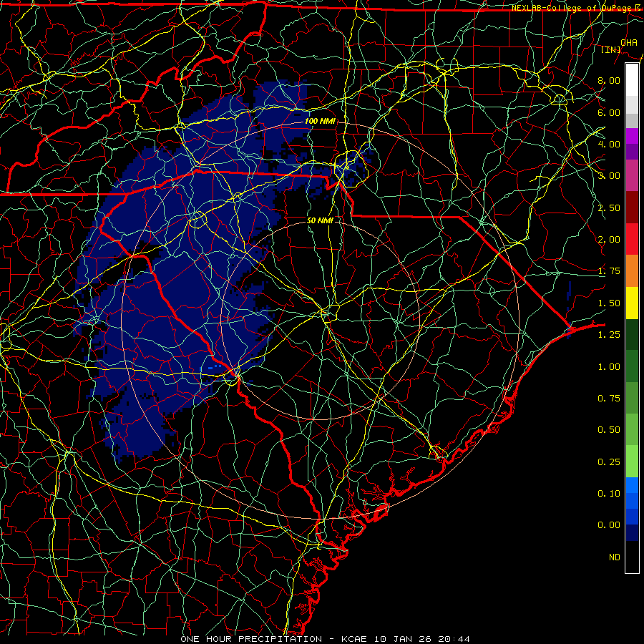The width and height of the screenshot is (644, 644).
Task: Select the bright red legend swatch
Action: tap(632, 239)
